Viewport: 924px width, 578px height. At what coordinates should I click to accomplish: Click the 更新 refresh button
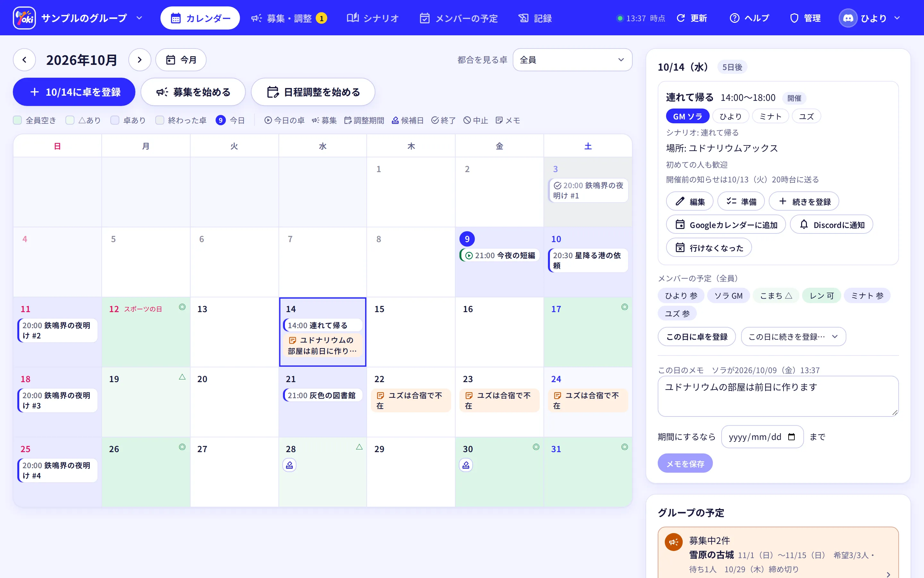coord(691,18)
